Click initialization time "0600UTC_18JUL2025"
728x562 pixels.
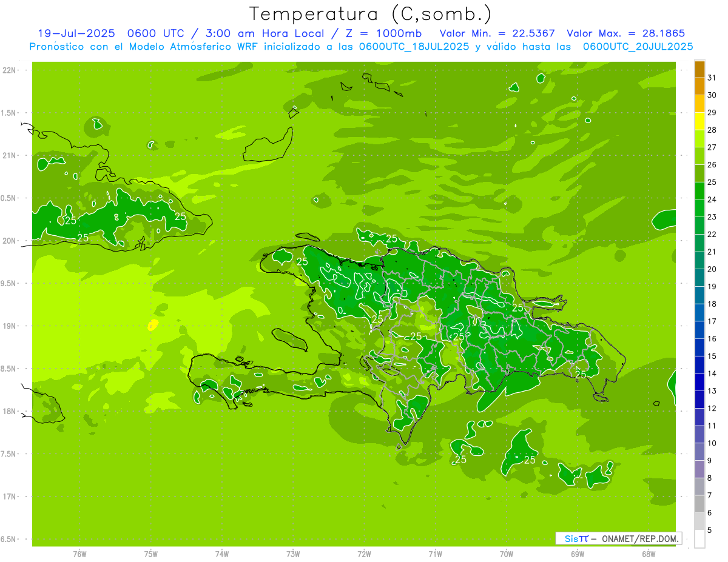(x=414, y=46)
